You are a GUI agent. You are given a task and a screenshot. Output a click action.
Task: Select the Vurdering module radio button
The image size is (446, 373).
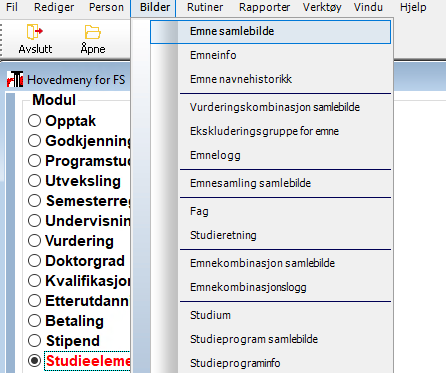click(34, 241)
